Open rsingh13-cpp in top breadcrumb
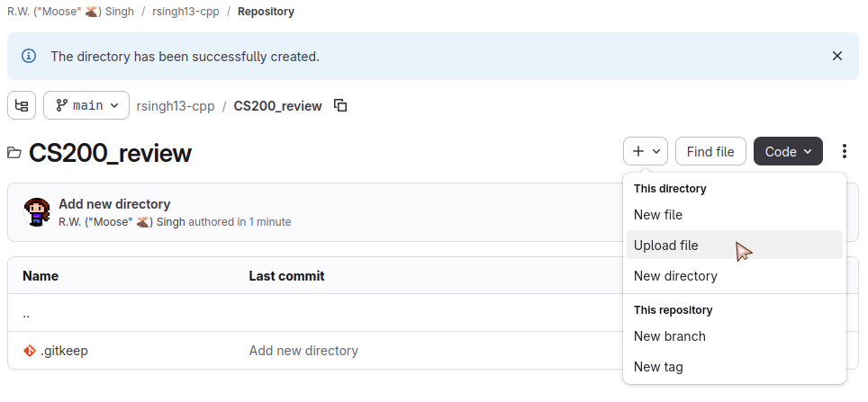The image size is (868, 402). tap(185, 11)
